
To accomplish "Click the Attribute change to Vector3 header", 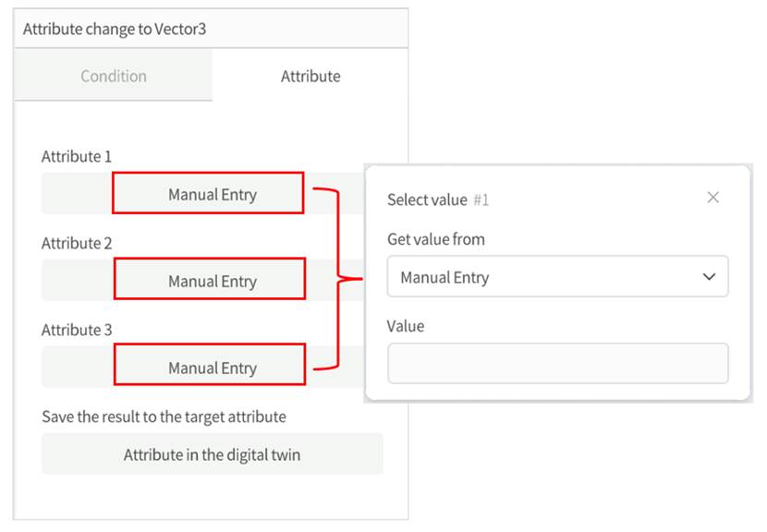I will click(115, 29).
